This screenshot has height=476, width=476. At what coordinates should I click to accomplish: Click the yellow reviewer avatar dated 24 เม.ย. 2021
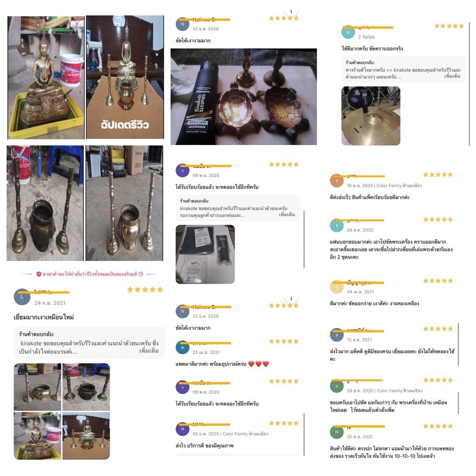[x=337, y=287]
